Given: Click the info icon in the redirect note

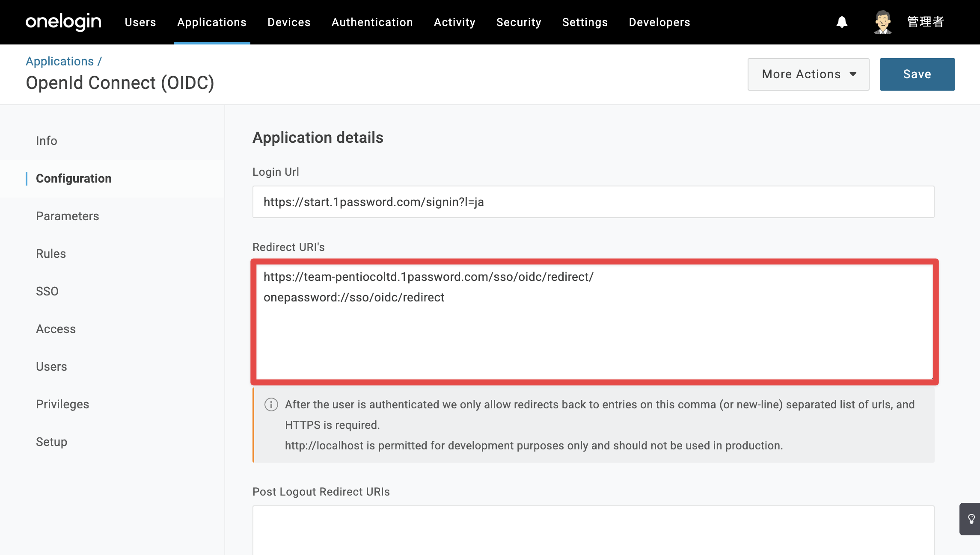Looking at the screenshot, I should tap(271, 404).
